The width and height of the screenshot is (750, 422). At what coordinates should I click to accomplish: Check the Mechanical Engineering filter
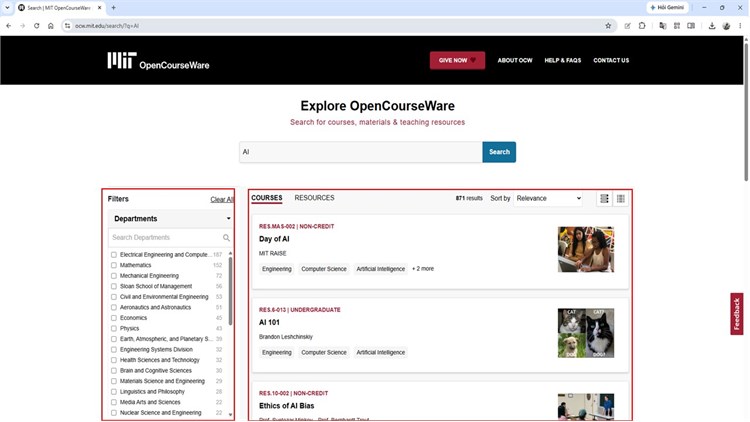coord(114,276)
